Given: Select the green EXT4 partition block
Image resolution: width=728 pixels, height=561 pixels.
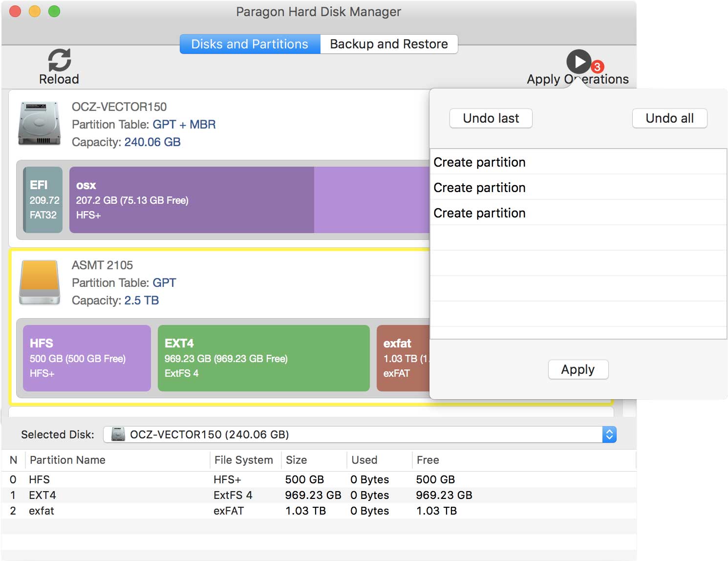Looking at the screenshot, I should tap(263, 358).
